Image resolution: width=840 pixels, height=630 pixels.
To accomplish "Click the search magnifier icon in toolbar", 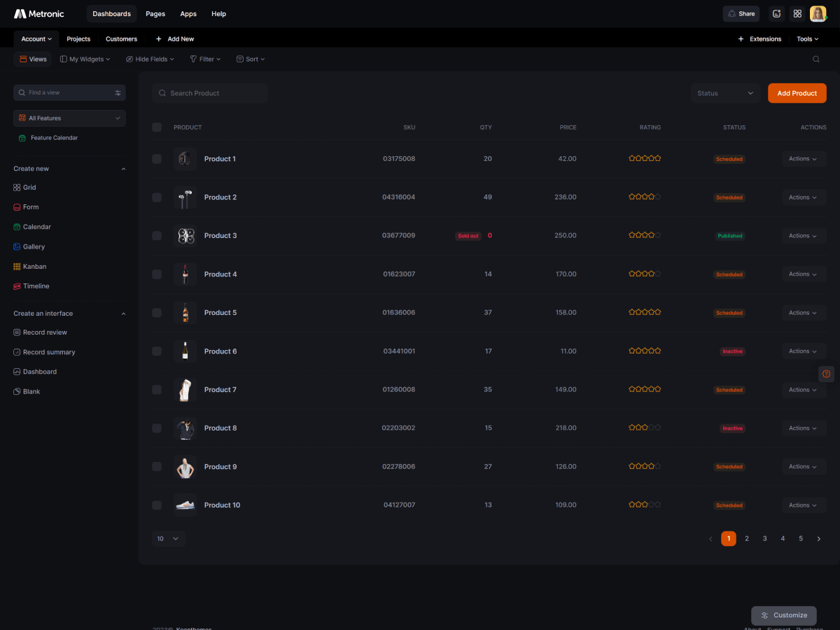I will pyautogui.click(x=815, y=59).
